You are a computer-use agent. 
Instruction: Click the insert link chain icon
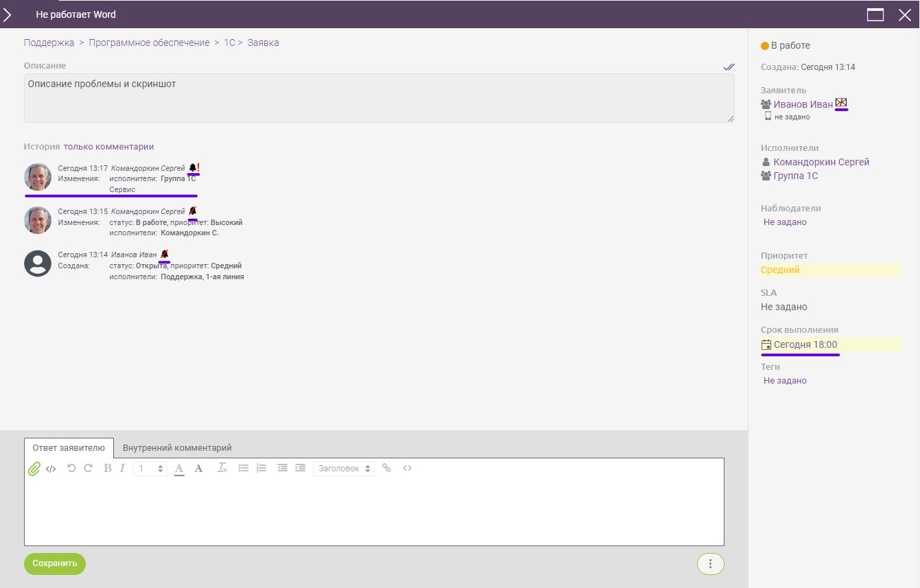click(x=386, y=468)
